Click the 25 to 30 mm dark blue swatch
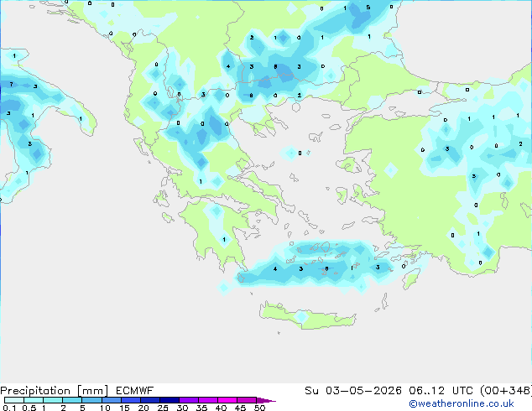This screenshot has width=532, height=411. 170,400
